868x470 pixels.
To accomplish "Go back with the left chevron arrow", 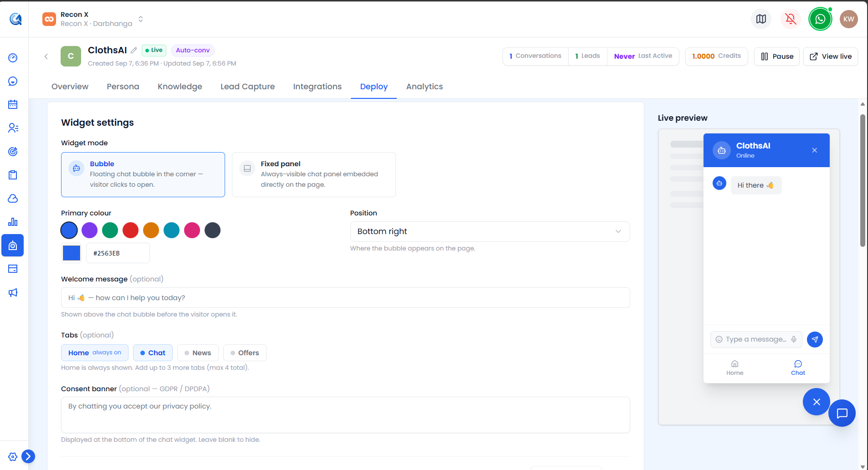I will pos(46,56).
